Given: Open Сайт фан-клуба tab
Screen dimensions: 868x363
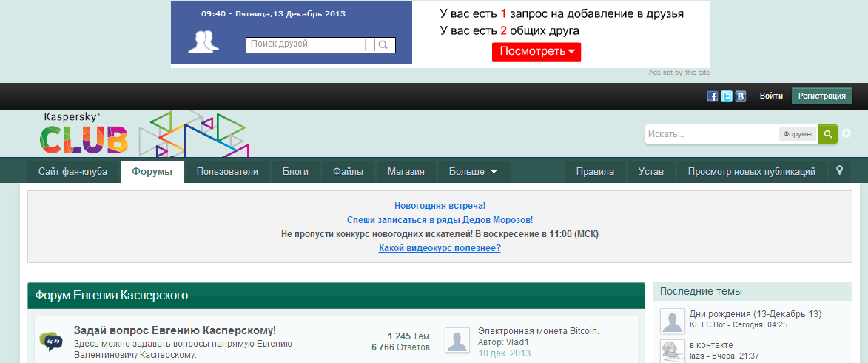Looking at the screenshot, I should 73,171.
